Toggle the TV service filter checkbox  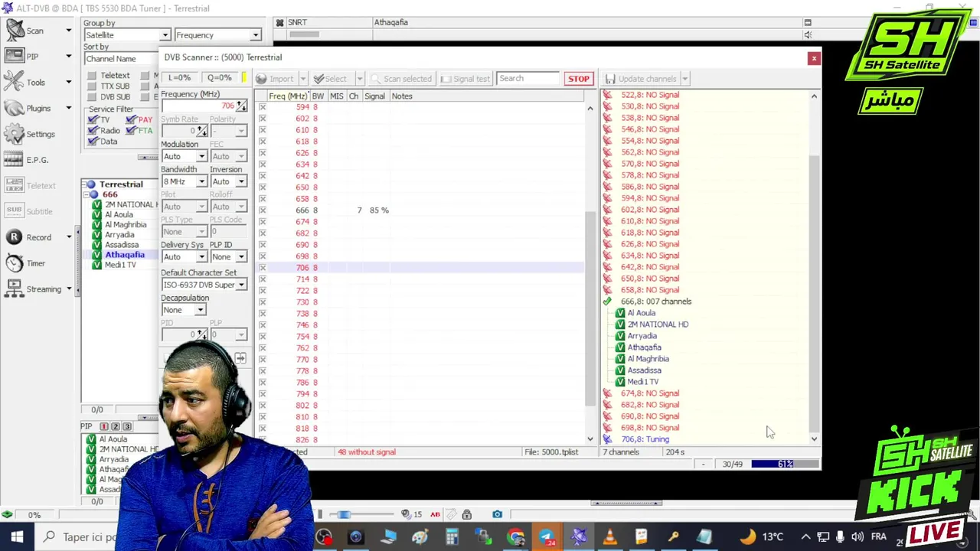tap(93, 120)
